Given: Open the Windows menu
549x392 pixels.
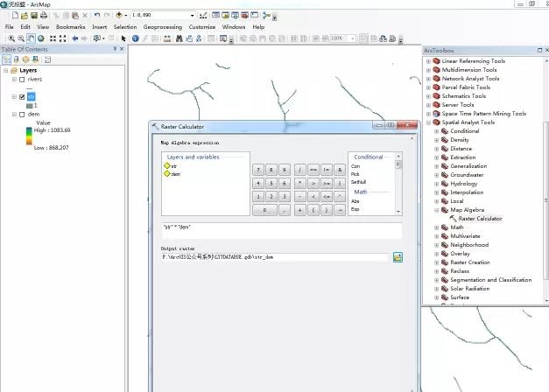Looking at the screenshot, I should (x=234, y=27).
